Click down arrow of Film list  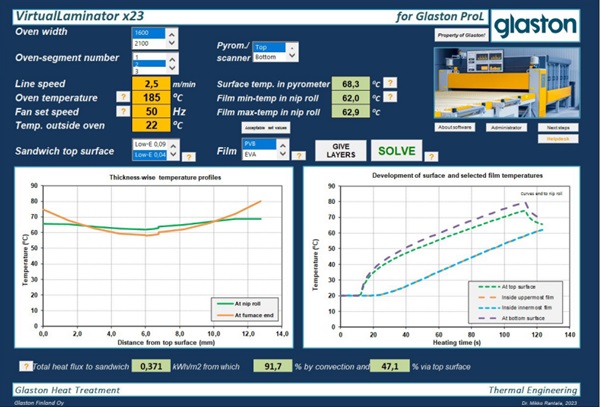click(283, 154)
